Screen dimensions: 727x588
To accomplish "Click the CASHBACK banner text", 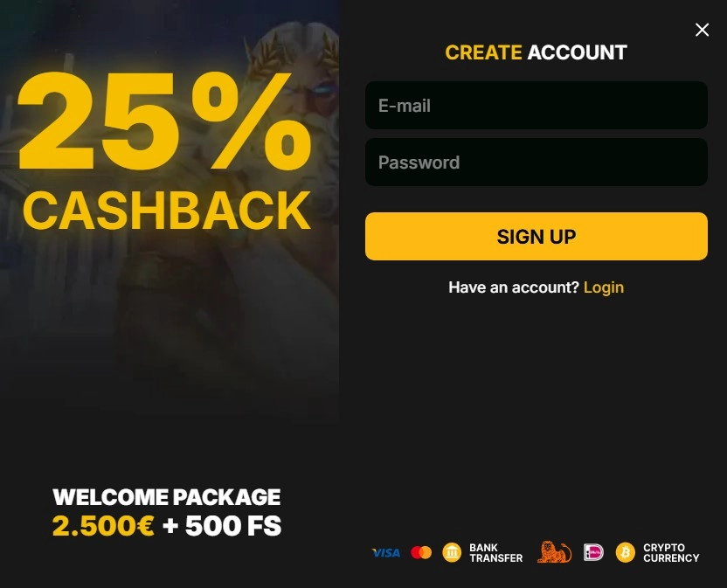I will click(x=166, y=211).
